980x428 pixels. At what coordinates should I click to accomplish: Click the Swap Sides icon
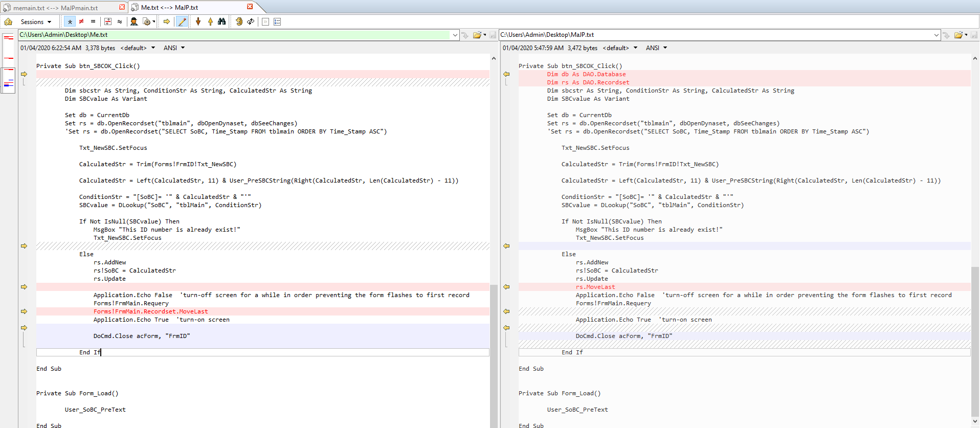pos(251,21)
